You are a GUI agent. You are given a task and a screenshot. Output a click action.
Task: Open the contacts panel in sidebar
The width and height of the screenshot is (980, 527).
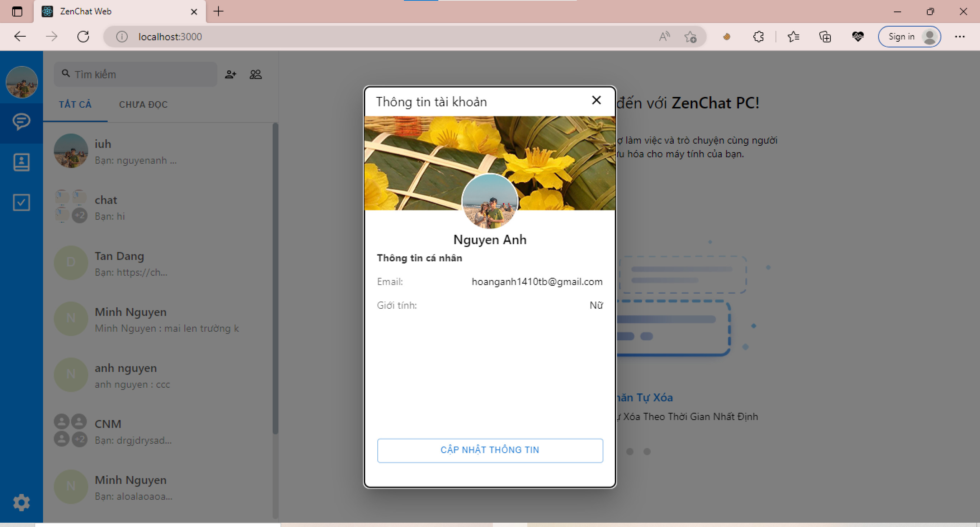pyautogui.click(x=21, y=162)
